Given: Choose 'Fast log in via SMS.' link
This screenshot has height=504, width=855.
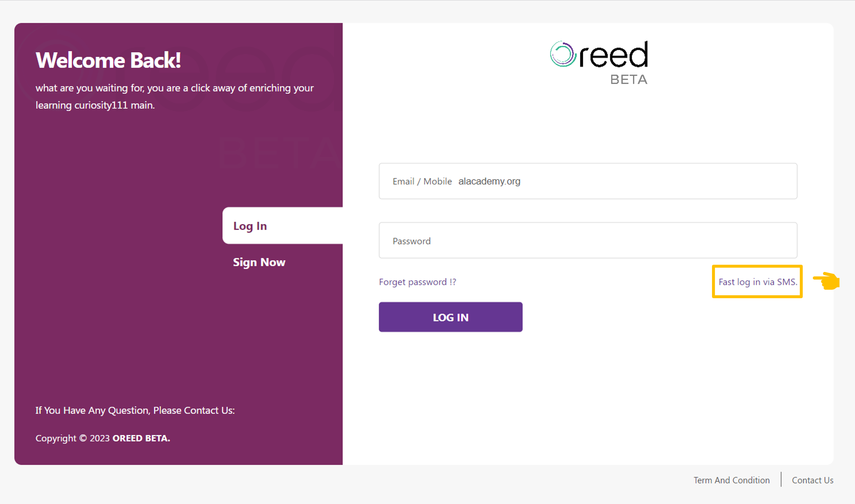Looking at the screenshot, I should pos(758,282).
